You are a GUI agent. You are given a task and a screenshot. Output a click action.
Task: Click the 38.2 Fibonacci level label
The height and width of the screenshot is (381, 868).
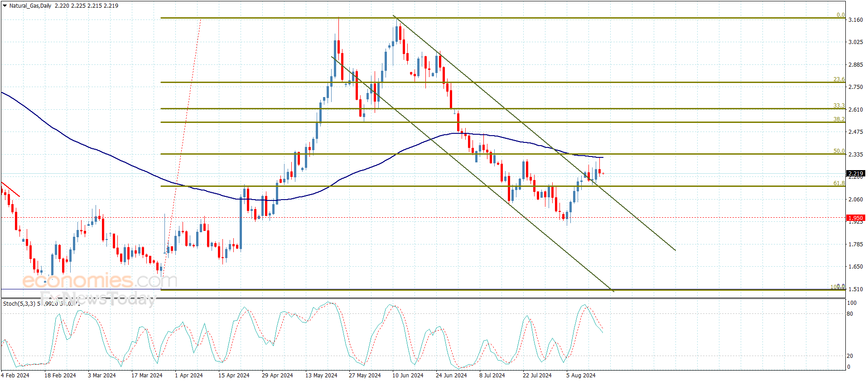click(839, 119)
